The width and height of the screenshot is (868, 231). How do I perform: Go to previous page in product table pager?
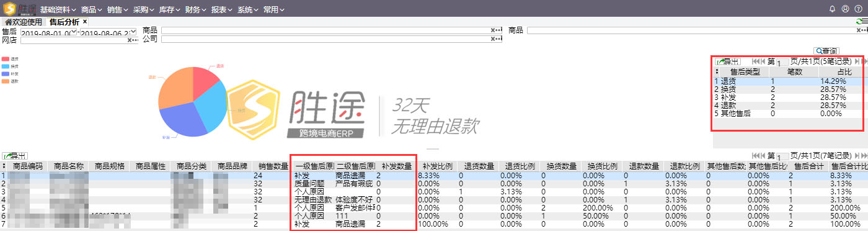coord(762,155)
